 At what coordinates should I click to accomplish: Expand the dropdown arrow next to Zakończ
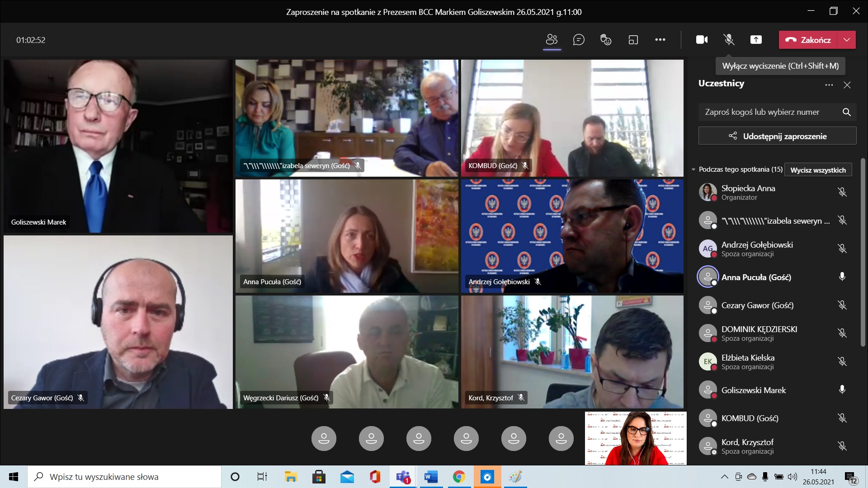847,40
